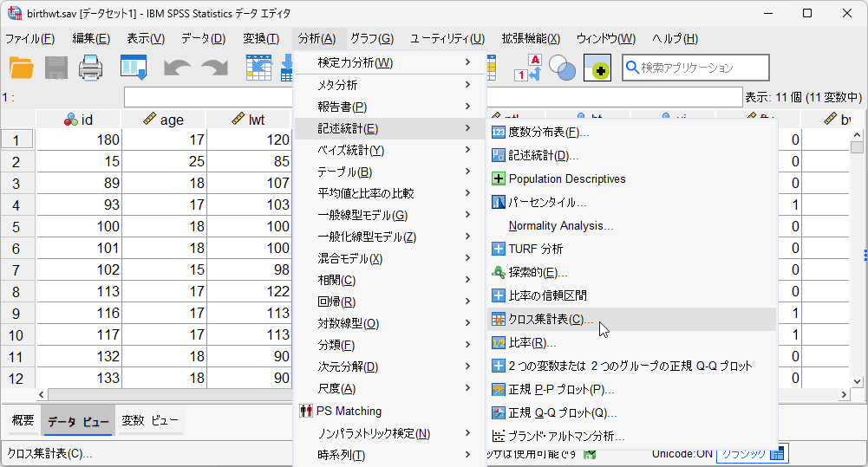The width and height of the screenshot is (868, 467).
Task: Expand ノンパラメトリック検定(N) submenu
Action: click(389, 433)
